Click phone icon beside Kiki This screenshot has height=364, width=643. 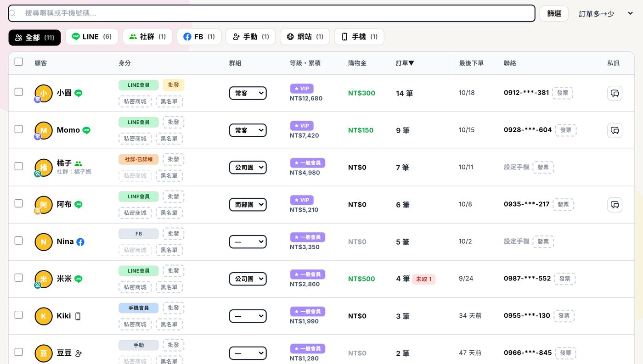78,316
